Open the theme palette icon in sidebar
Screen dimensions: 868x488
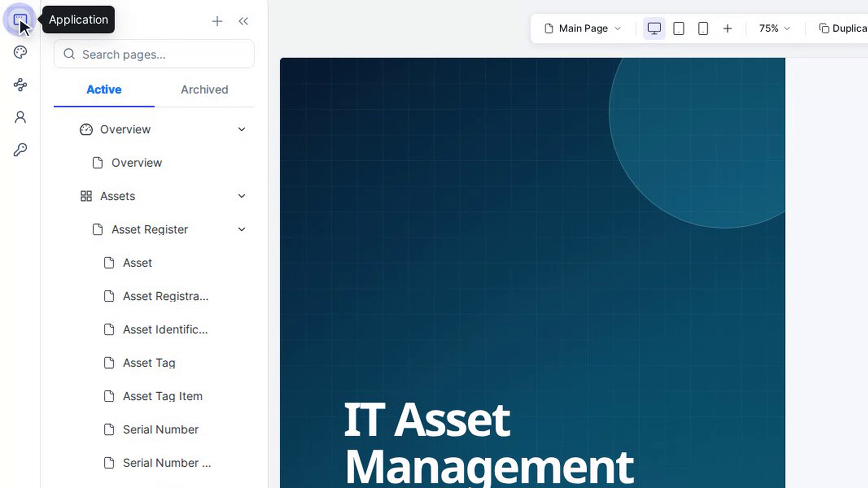click(x=20, y=52)
